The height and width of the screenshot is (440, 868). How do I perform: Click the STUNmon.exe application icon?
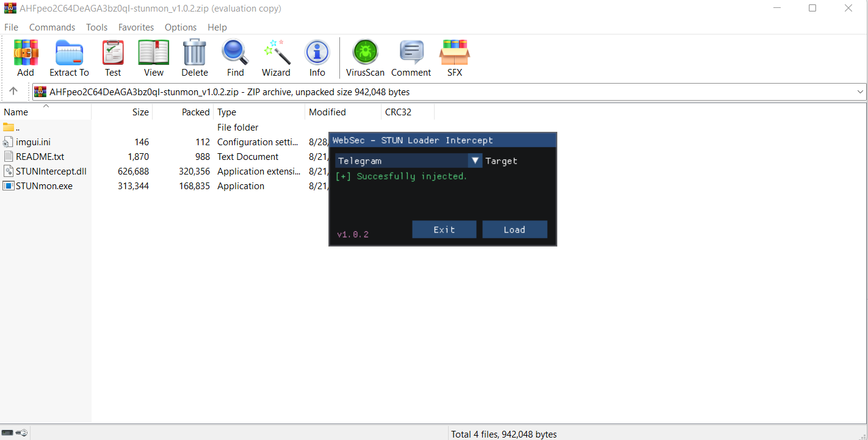point(8,186)
